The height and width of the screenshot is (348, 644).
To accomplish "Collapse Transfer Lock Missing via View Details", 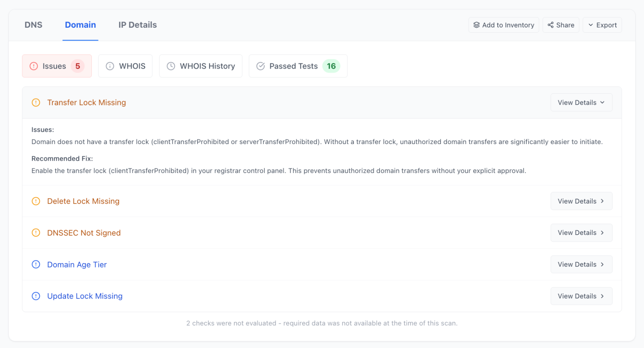I will pos(582,102).
